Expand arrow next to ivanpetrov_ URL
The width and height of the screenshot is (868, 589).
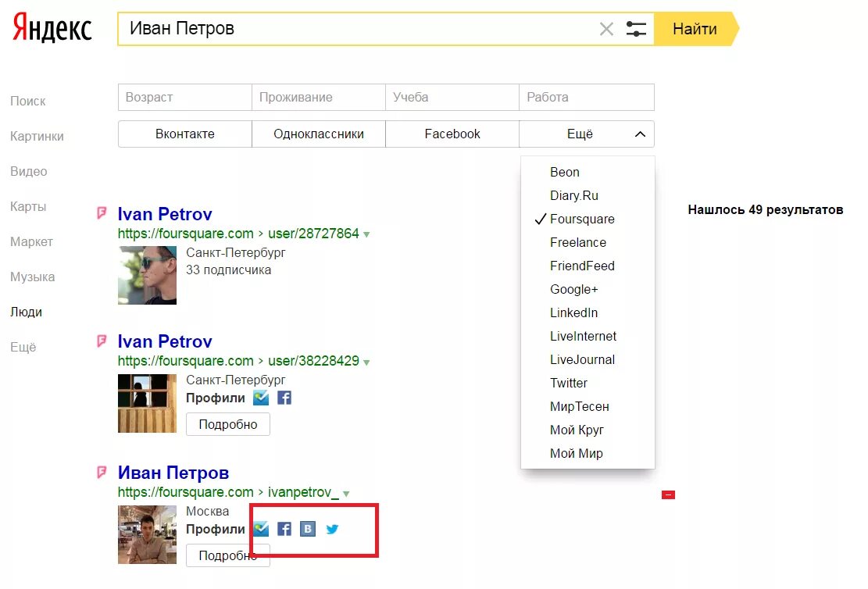point(346,493)
